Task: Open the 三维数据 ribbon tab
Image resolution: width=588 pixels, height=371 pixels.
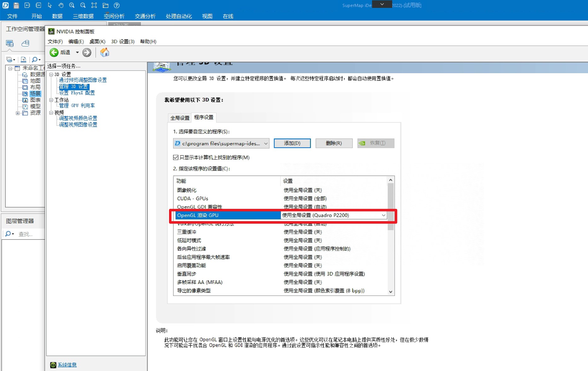Action: point(83,16)
